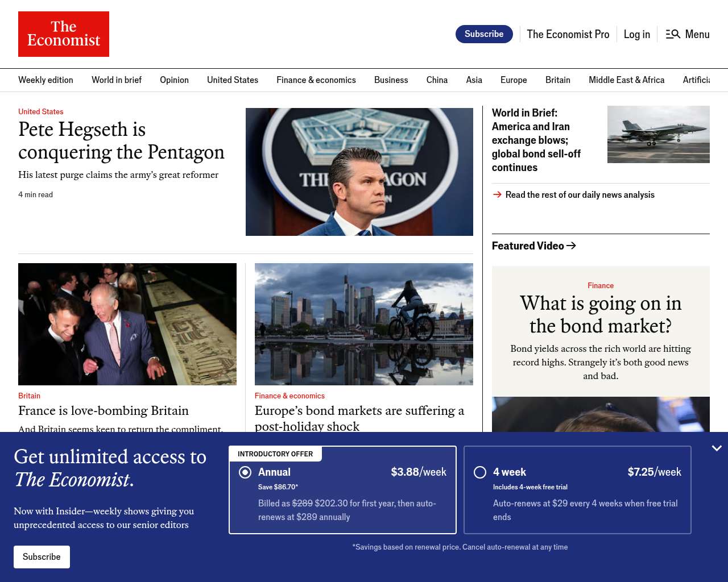The image size is (728, 582).
Task: Open The Economist Pro link
Action: point(568,34)
